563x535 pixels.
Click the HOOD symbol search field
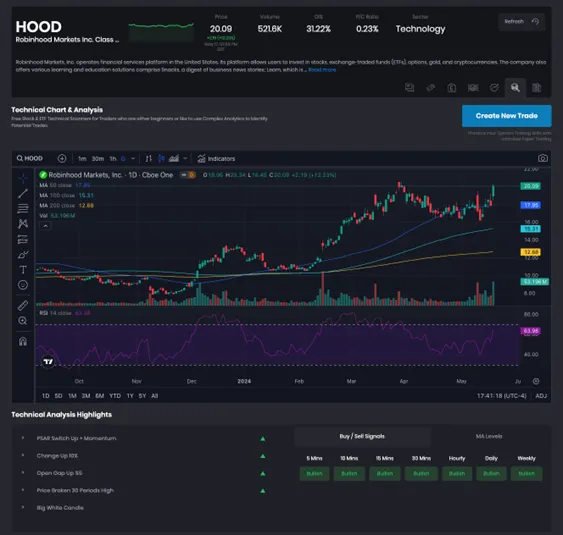30,158
